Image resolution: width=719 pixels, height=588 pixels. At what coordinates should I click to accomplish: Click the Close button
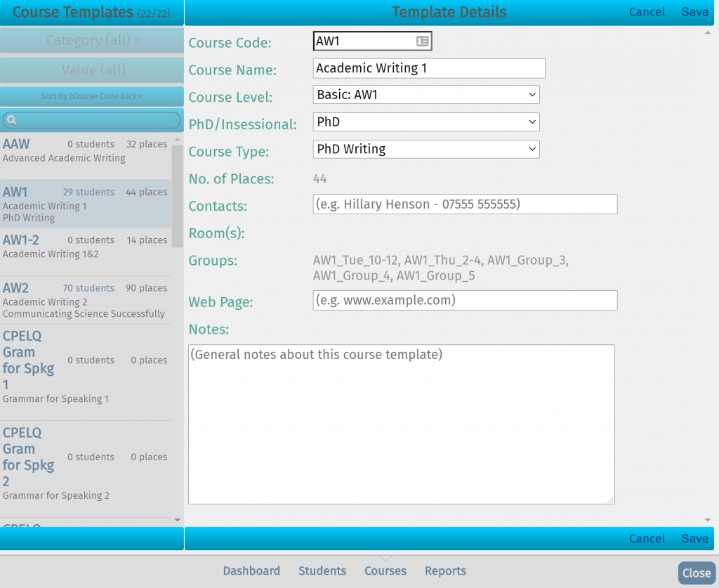click(696, 573)
